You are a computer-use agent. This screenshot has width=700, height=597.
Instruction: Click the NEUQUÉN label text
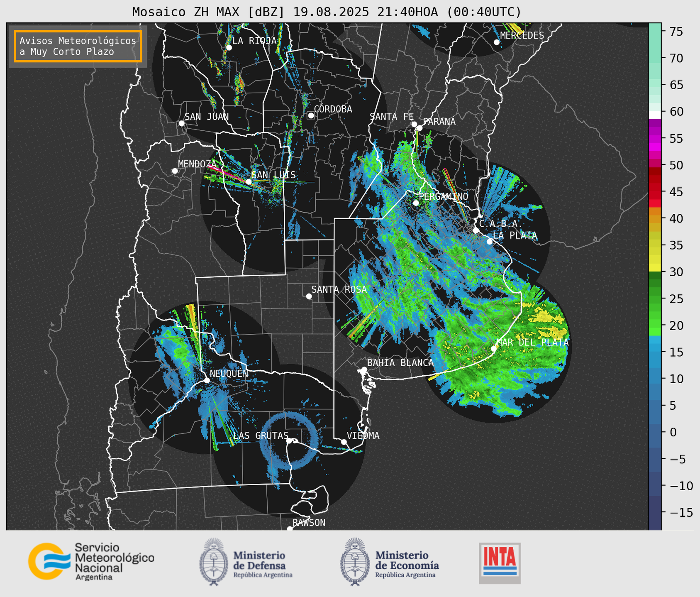pos(229,373)
